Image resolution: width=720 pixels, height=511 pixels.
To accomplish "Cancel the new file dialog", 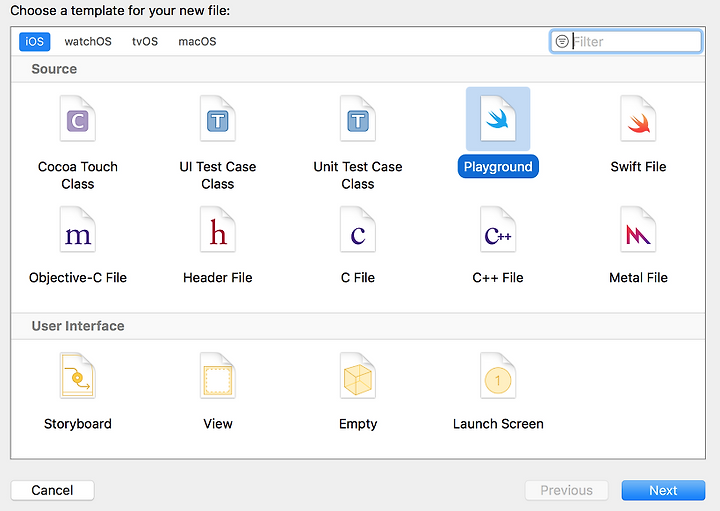I will pyautogui.click(x=52, y=490).
